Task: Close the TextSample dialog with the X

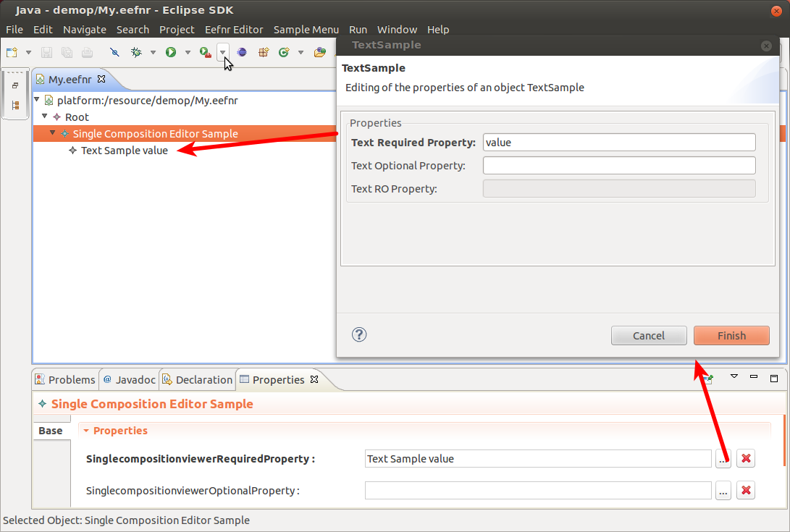Action: pos(766,46)
